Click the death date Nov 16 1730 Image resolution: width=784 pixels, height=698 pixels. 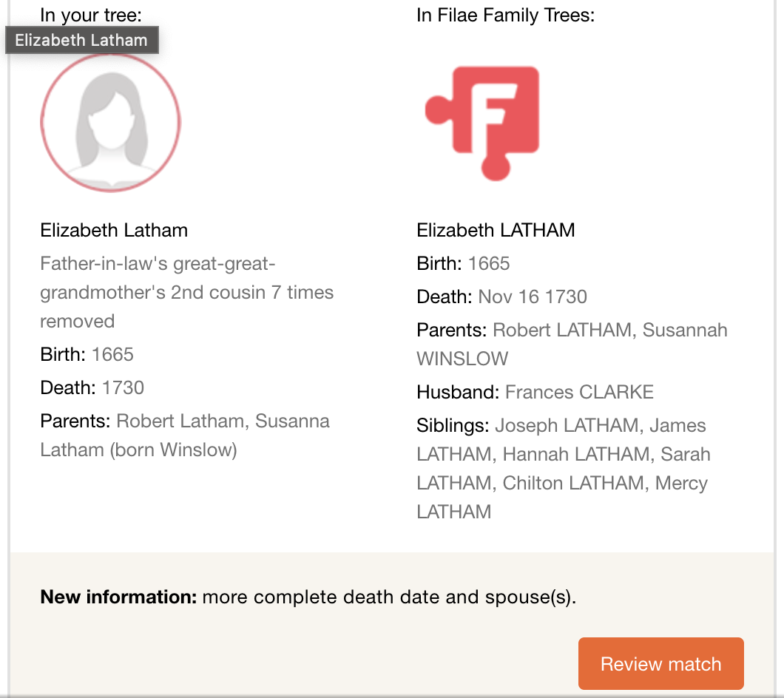533,297
